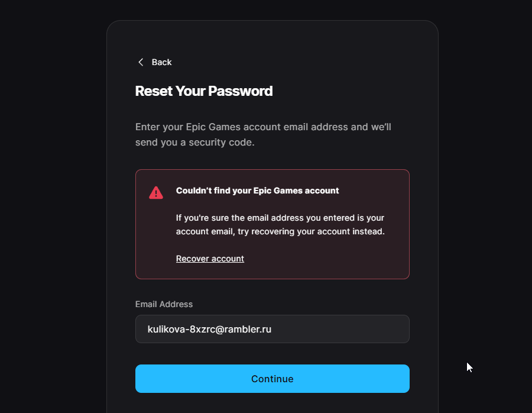Open the Recover account link
Viewport: 532px width, 413px height.
click(210, 259)
